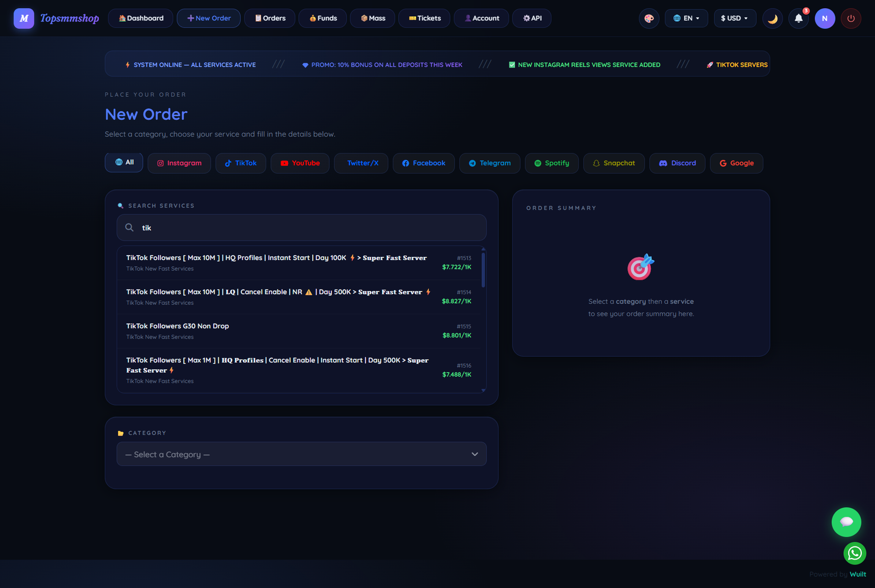Filter services by Twitter/X

tap(361, 163)
